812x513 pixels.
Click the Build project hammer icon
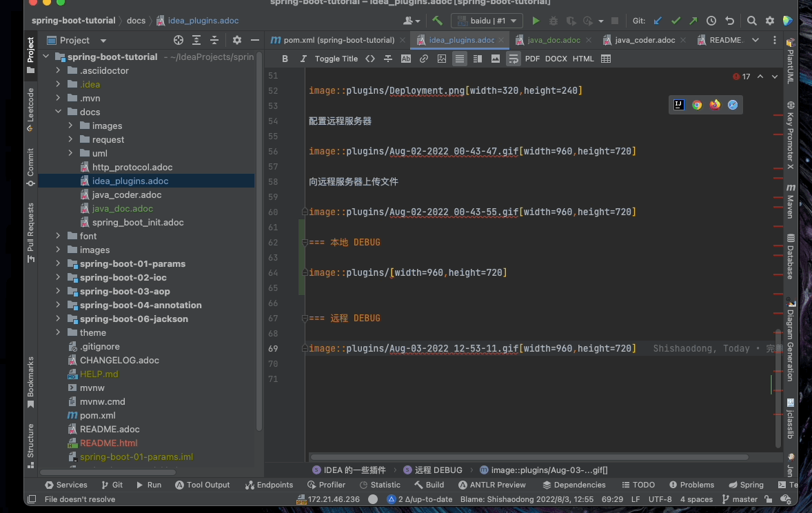437,21
